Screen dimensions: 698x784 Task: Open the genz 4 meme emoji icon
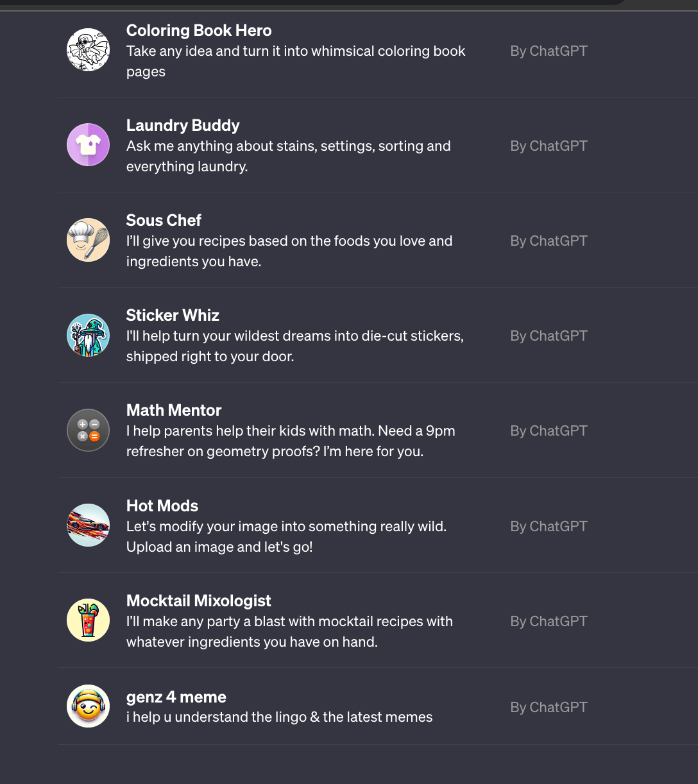coord(89,706)
